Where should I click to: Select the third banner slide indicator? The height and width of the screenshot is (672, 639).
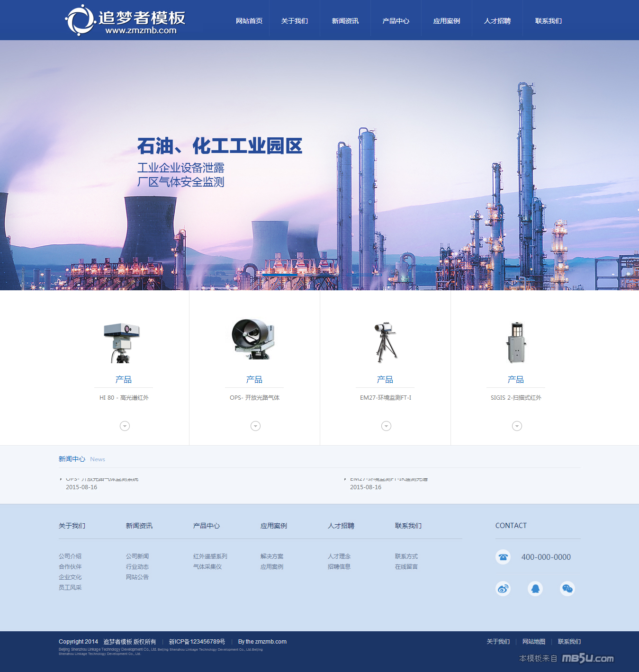point(364,275)
